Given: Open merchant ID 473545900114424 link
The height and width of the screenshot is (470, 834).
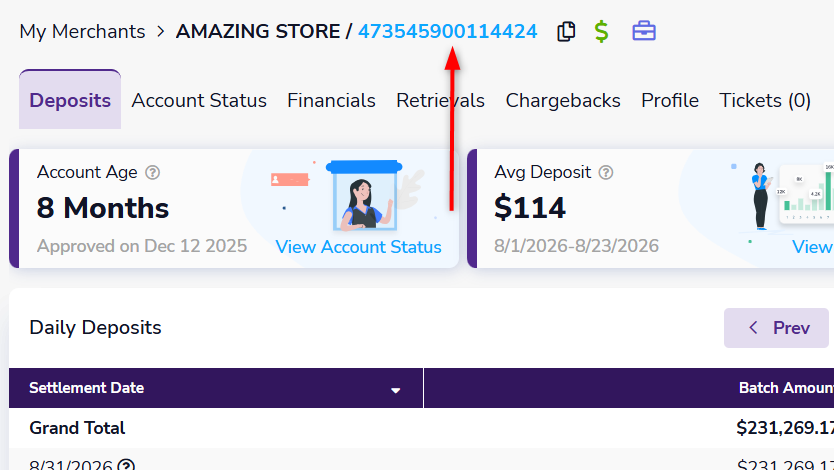Looking at the screenshot, I should click(x=447, y=31).
